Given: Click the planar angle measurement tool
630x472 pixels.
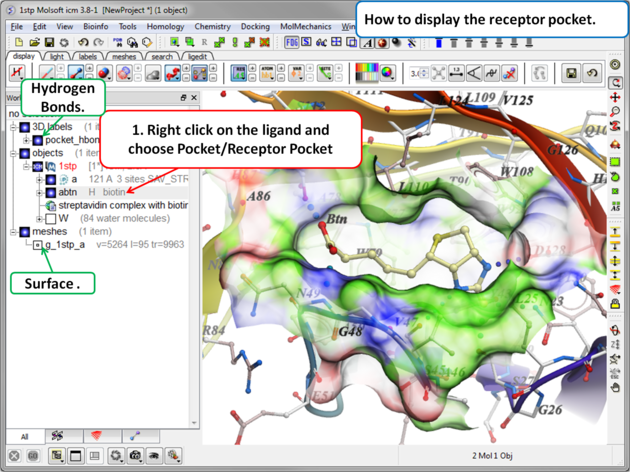Looking at the screenshot, I should [474, 74].
